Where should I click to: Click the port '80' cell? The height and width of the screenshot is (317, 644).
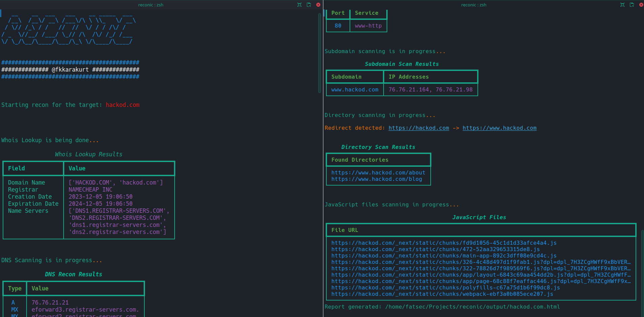pyautogui.click(x=338, y=26)
